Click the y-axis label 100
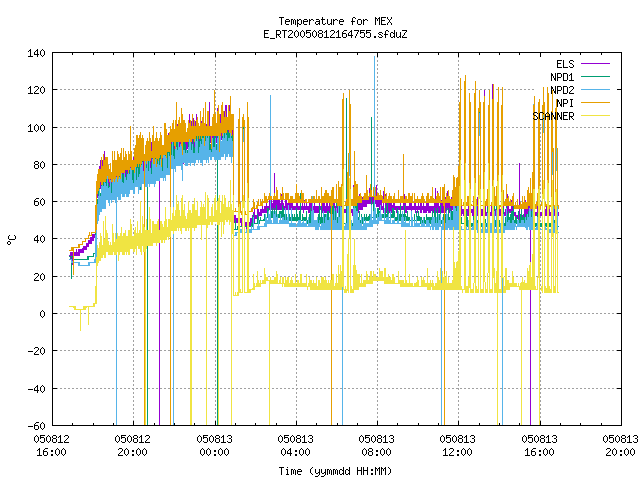This screenshot has width=640, height=480. coord(36,128)
